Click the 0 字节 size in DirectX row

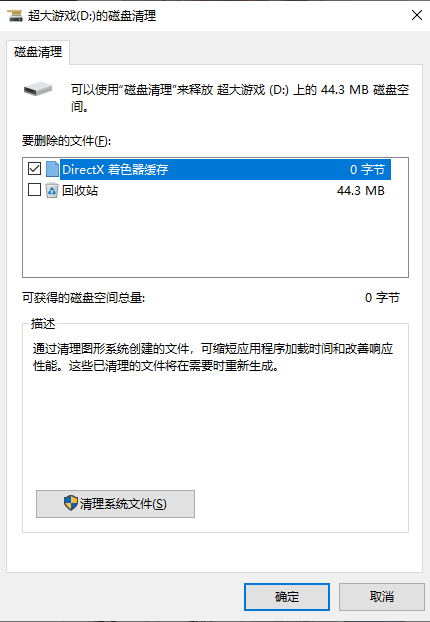[367, 170]
